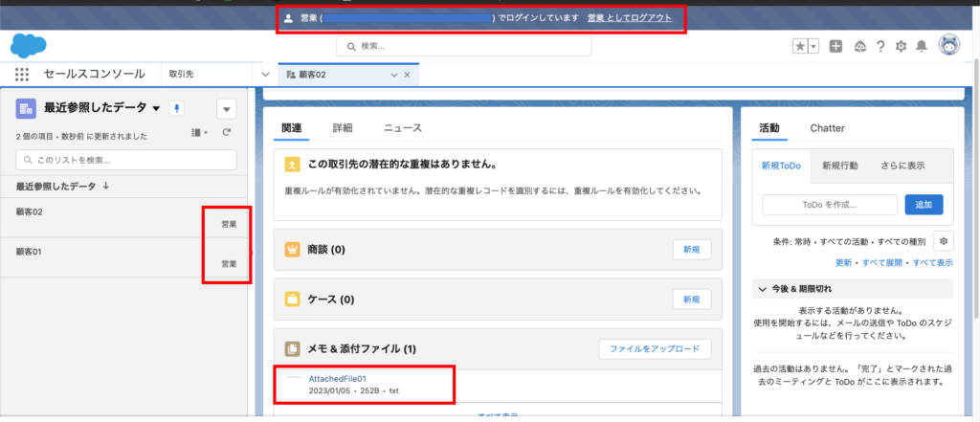Image resolution: width=980 pixels, height=422 pixels.
Task: Open the list display options dropdown
Action: (199, 132)
